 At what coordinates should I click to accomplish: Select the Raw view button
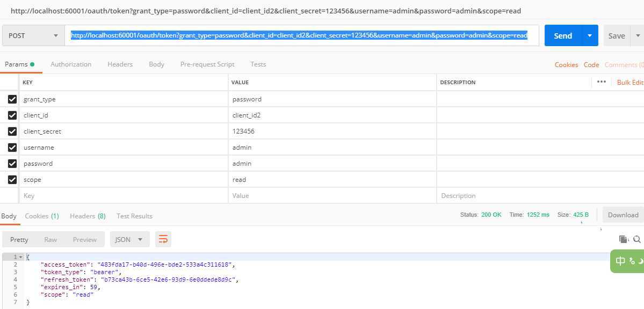tap(50, 239)
